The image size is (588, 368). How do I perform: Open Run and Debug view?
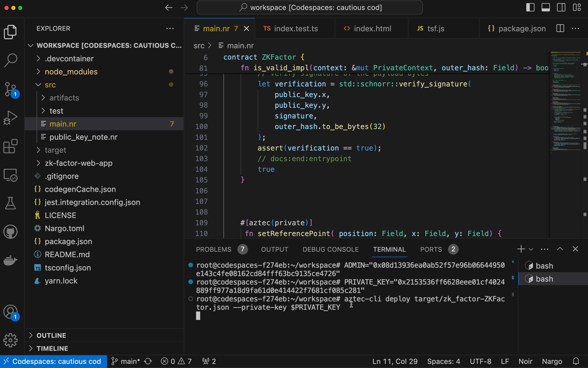point(11,118)
